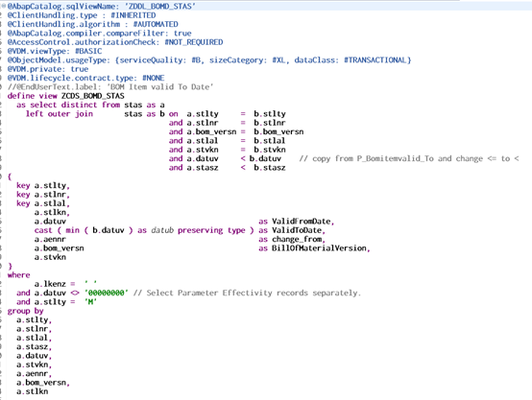Select the #TRANSACTIONAL dataClass value

pos(375,60)
